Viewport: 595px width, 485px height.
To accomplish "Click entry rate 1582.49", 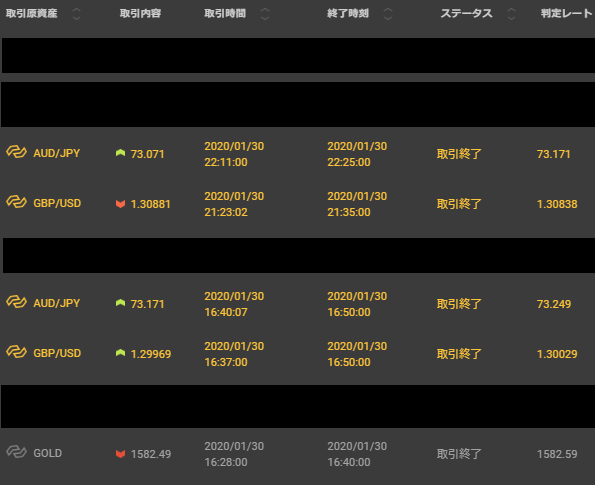I will (x=151, y=454).
